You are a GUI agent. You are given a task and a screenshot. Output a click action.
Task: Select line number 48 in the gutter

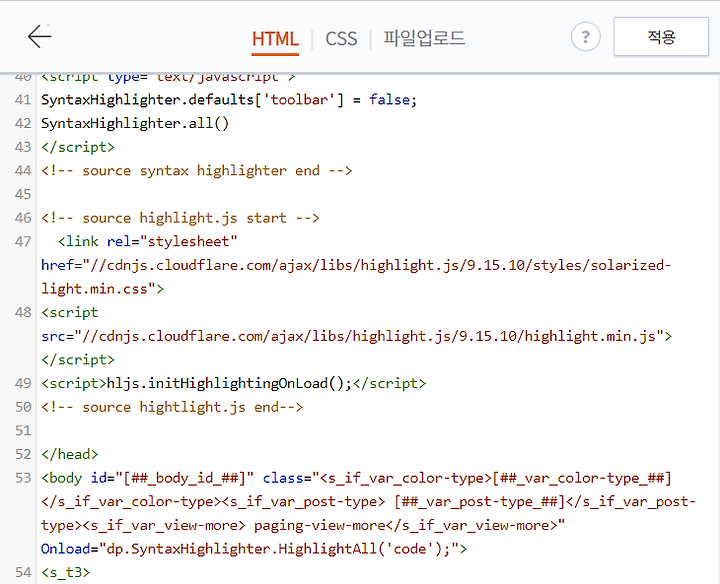[23, 312]
